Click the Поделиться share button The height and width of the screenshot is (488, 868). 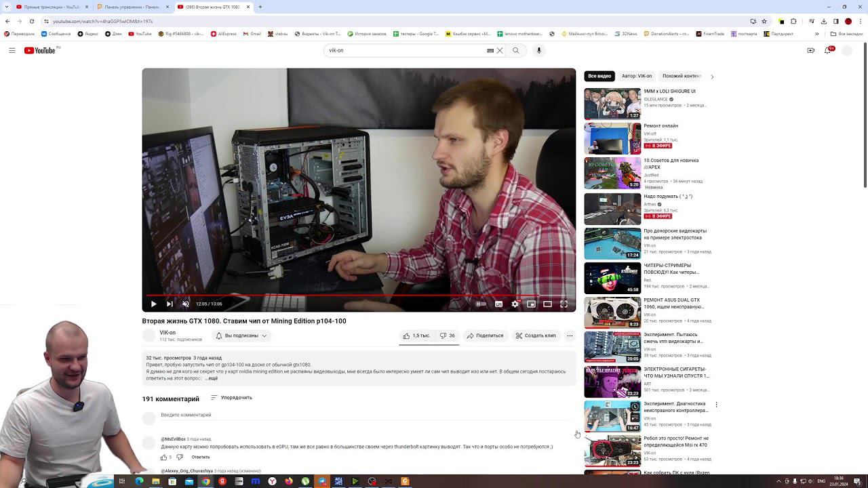(x=485, y=335)
